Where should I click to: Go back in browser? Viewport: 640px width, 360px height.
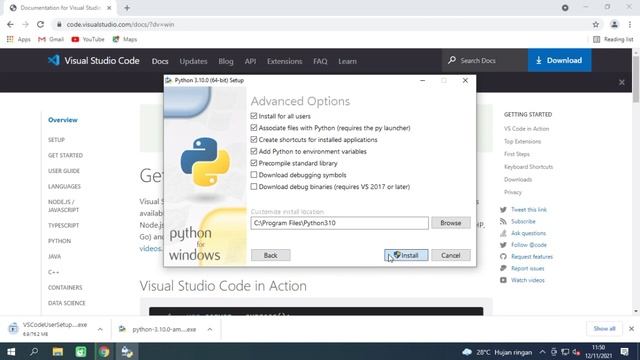click(x=10, y=24)
